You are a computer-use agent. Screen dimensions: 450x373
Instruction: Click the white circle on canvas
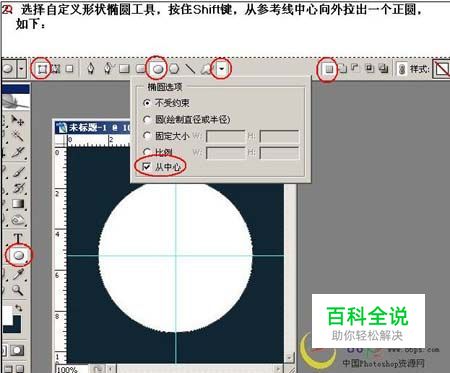tap(176, 256)
